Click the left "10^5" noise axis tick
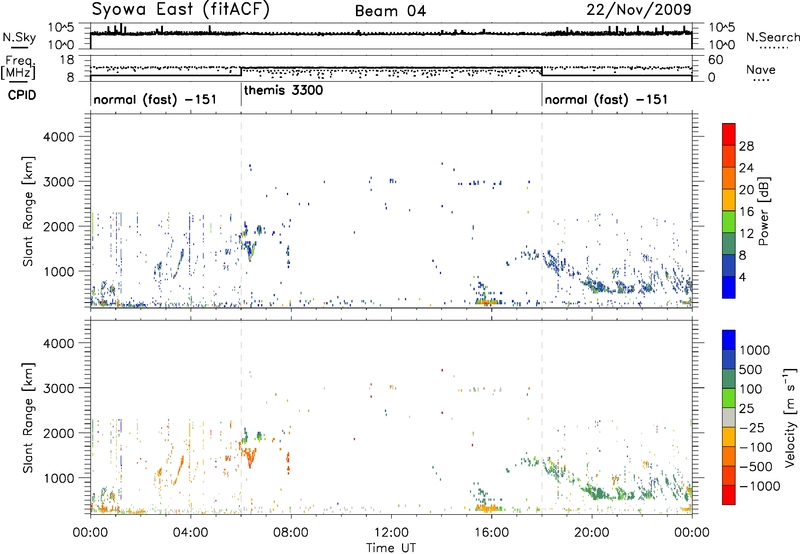800x554 pixels. 61,27
